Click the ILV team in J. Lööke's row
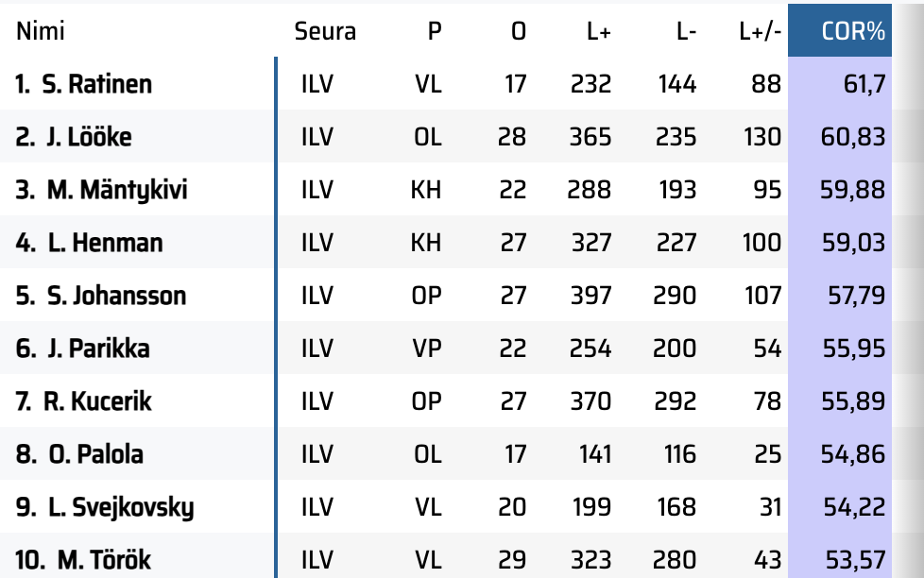Screen dimensions: 924x578 click(317, 137)
